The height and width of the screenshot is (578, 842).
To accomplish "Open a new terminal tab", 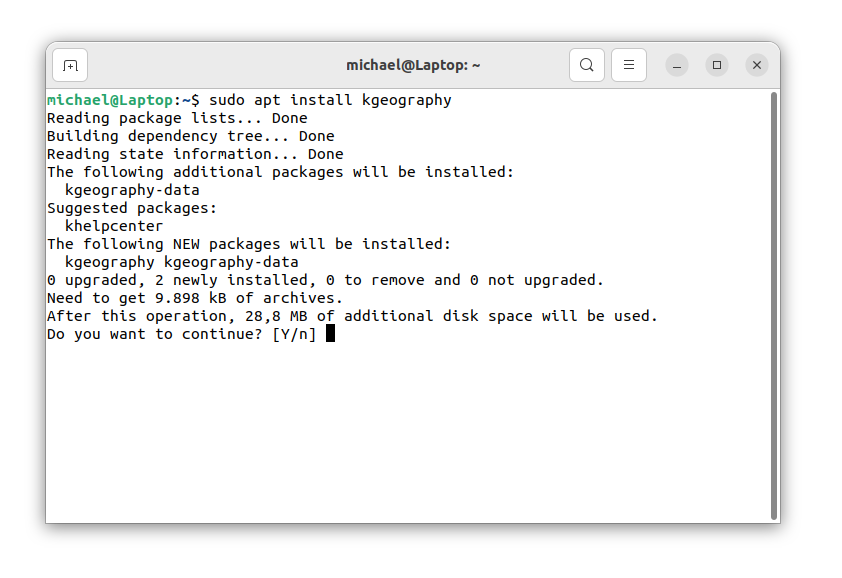I will [70, 65].
